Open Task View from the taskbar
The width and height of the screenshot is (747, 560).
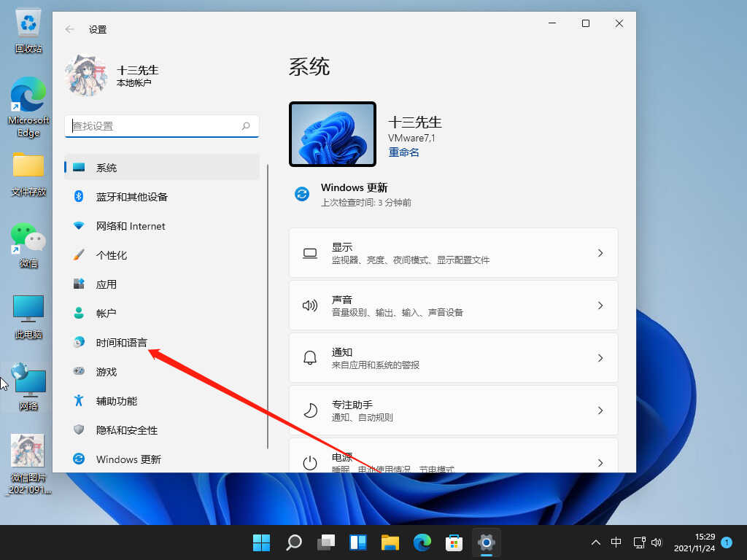tap(326, 542)
